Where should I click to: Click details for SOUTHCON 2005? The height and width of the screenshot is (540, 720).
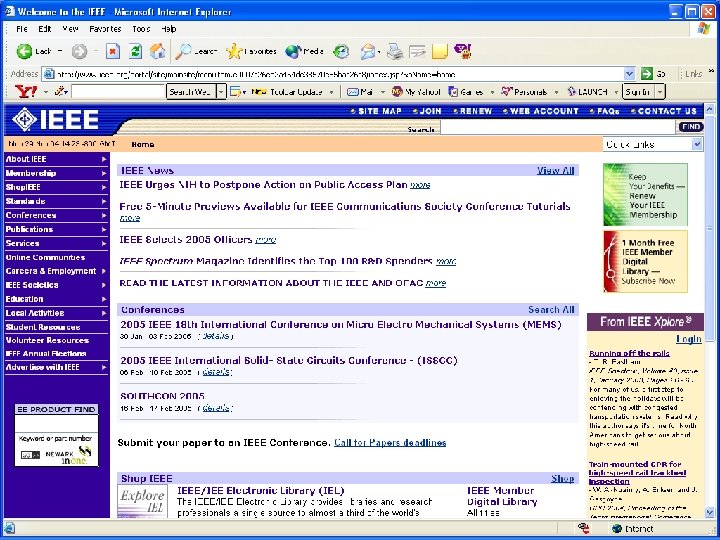[x=215, y=408]
